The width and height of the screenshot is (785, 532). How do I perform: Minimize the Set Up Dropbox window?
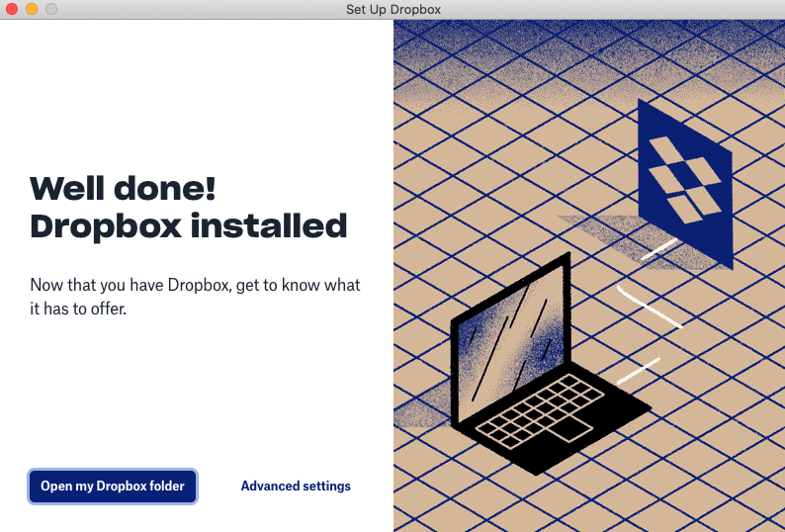(x=32, y=9)
